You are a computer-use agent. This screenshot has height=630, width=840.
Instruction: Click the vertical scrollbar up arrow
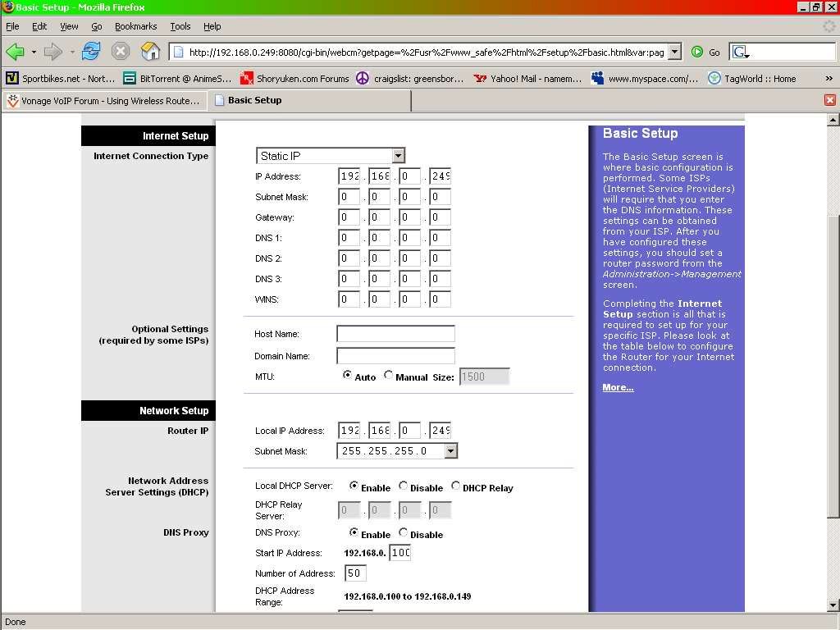click(833, 121)
